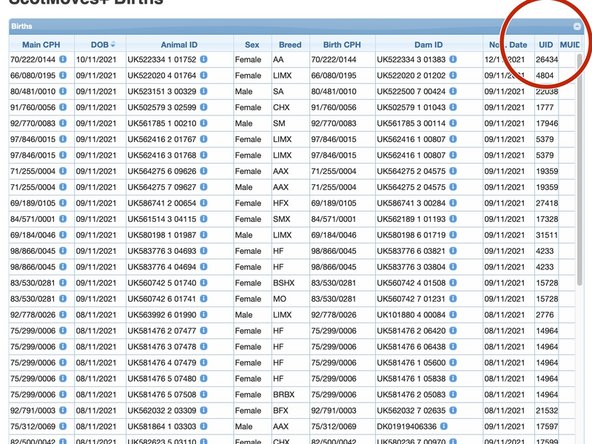Show info for Dam UK561785 3 00114
Viewport: 592px width, 444px height.
[x=453, y=123]
